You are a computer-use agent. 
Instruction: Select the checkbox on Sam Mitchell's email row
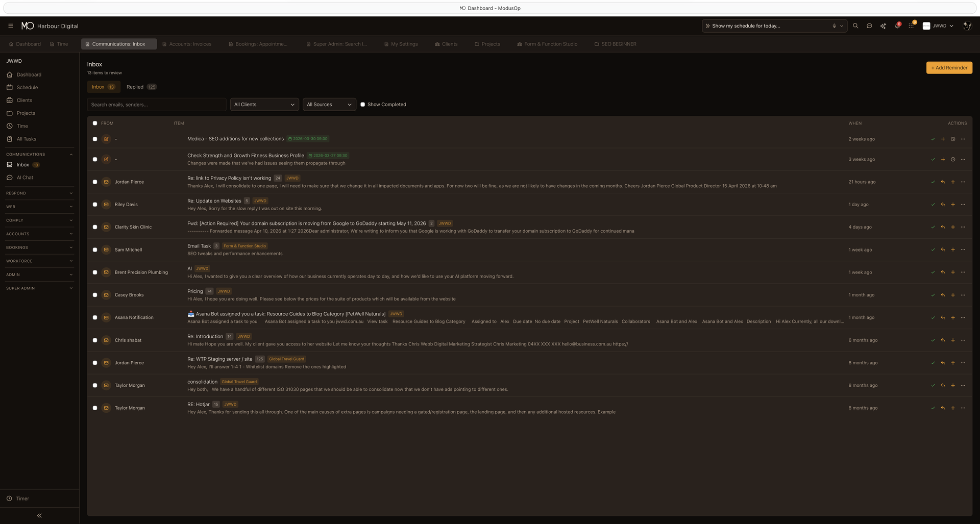point(95,249)
